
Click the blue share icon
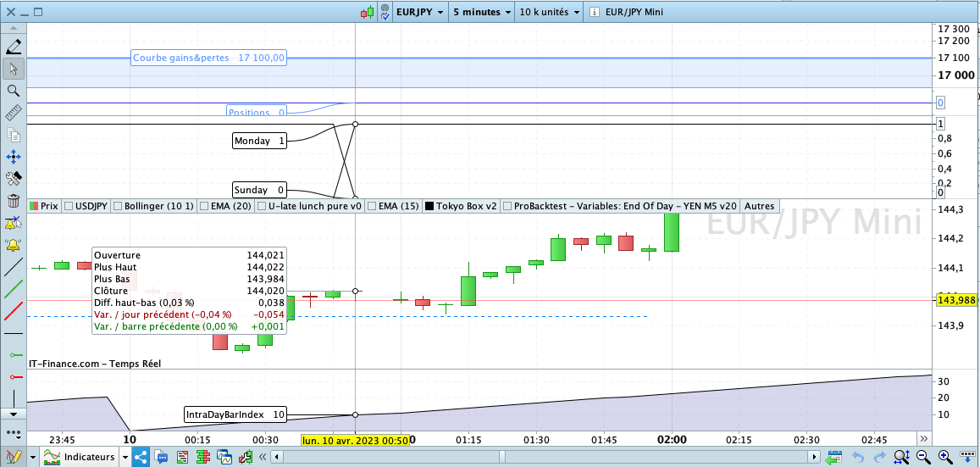pos(140,457)
